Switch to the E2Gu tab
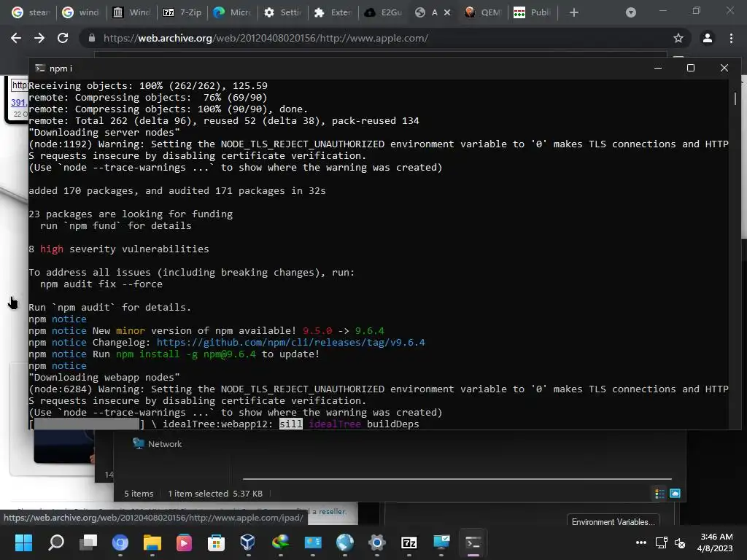 (384, 13)
